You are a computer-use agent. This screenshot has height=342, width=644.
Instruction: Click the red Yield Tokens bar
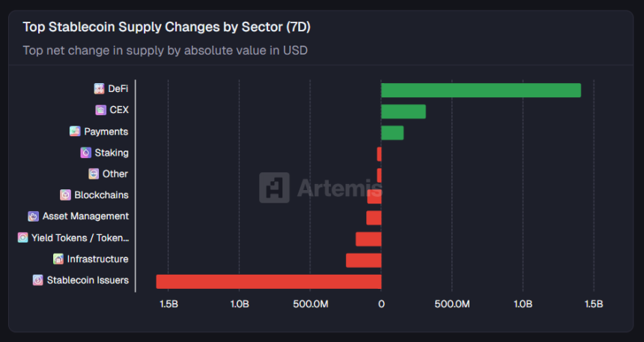[x=368, y=239]
